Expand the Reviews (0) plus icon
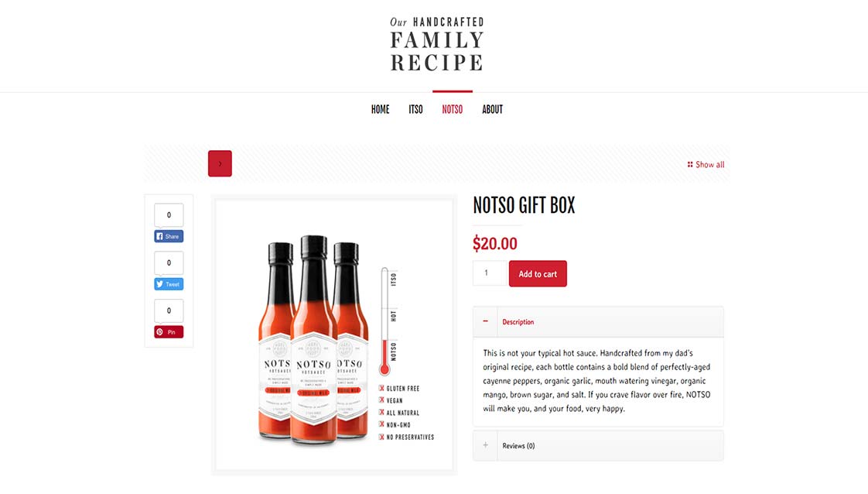868x494 pixels. tap(486, 445)
